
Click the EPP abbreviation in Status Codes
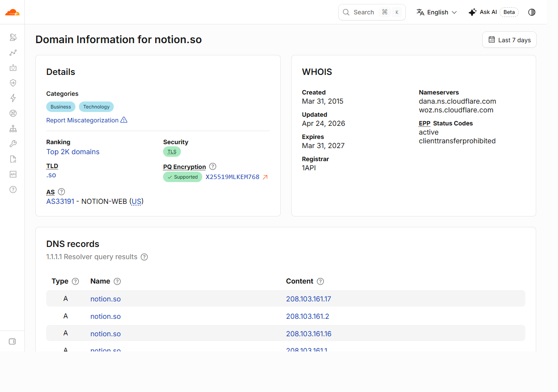pos(425,123)
